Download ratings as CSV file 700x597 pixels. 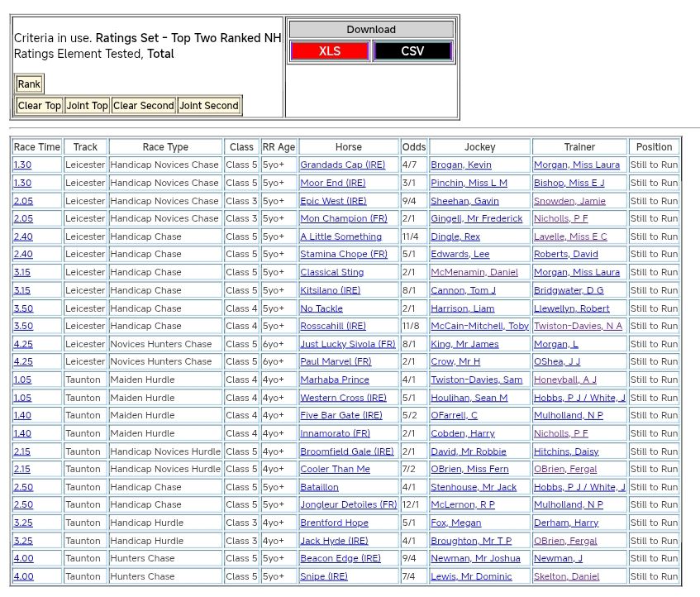(412, 51)
